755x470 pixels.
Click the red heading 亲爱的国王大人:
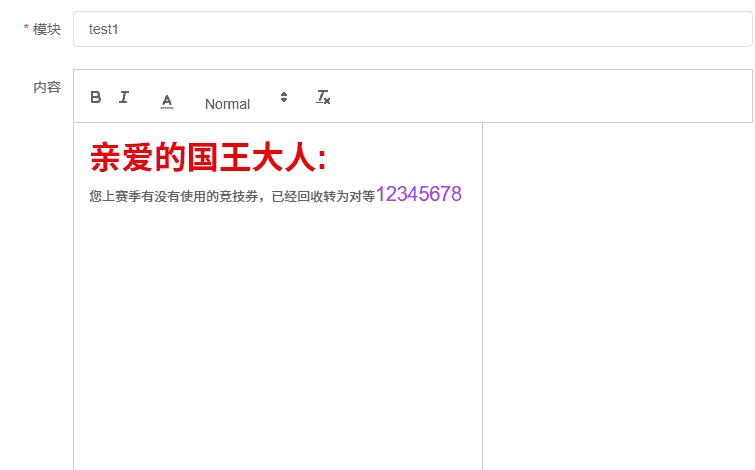[x=208, y=157]
